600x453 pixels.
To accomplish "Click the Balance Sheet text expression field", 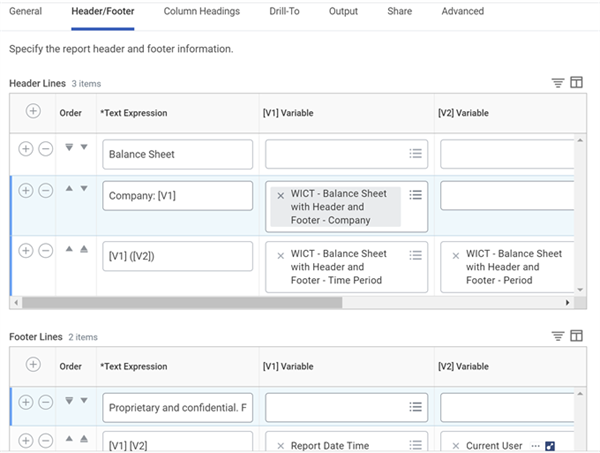I will click(178, 154).
